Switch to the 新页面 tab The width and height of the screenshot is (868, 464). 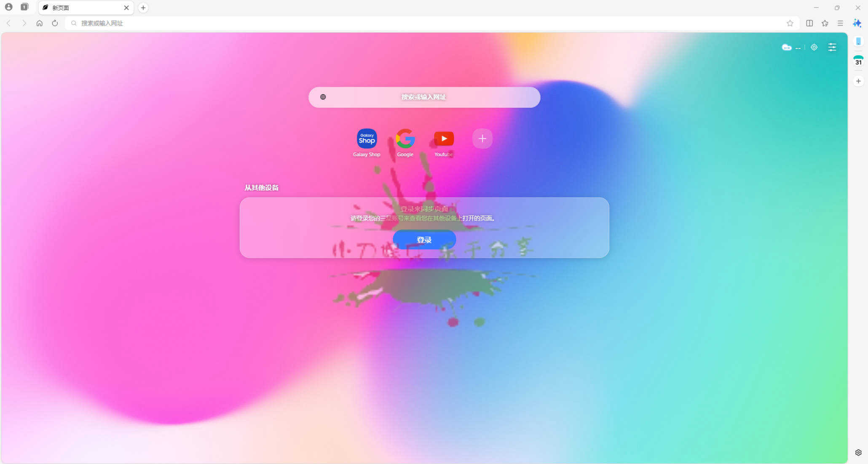click(x=76, y=8)
